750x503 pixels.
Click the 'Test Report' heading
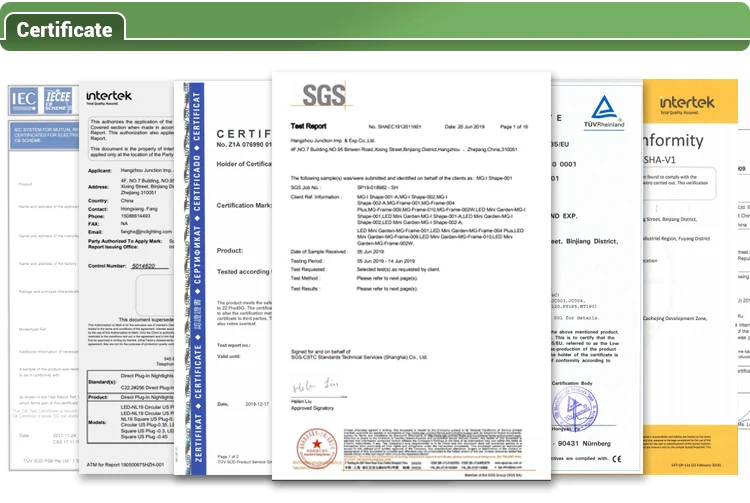click(x=308, y=126)
